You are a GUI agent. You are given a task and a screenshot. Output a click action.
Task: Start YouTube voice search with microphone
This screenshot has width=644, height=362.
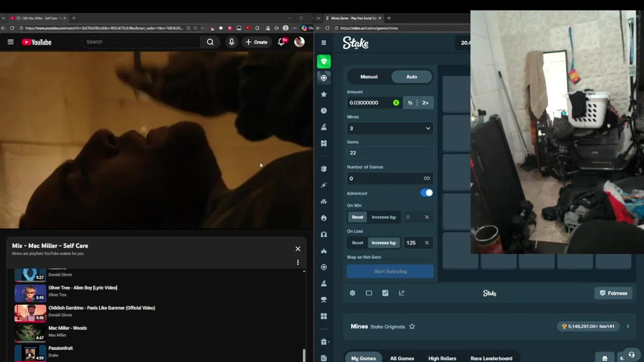coord(231,42)
